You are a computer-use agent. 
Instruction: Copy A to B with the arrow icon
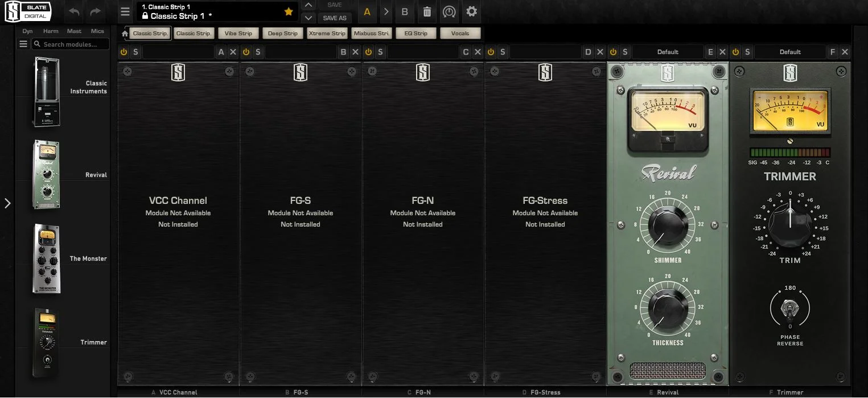point(386,11)
